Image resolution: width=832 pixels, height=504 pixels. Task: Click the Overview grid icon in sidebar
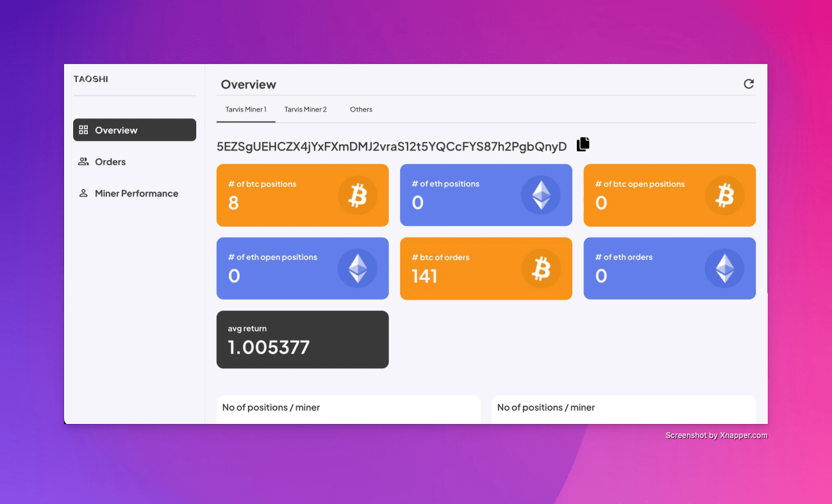83,130
